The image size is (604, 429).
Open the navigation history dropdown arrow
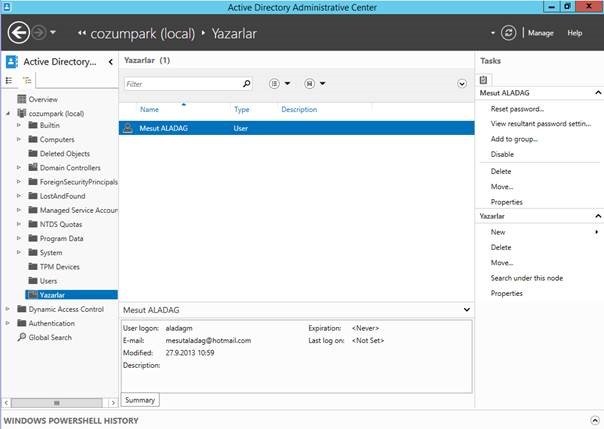(x=53, y=32)
